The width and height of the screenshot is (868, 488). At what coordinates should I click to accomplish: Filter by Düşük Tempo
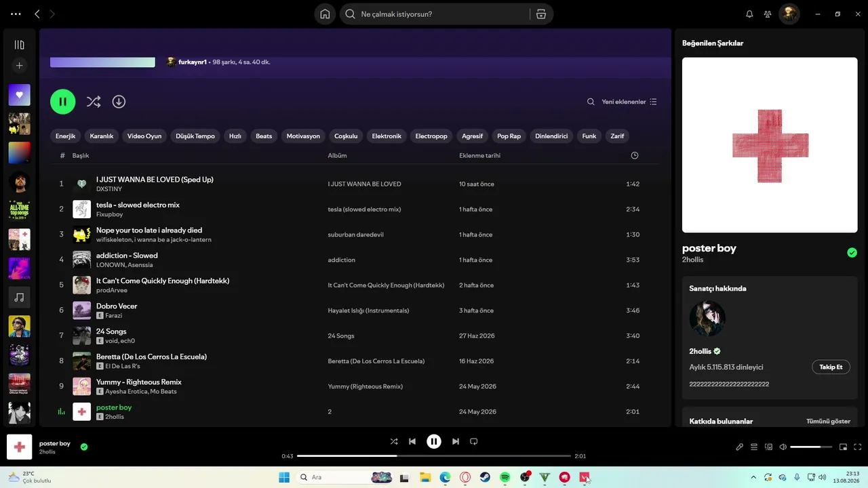pyautogui.click(x=195, y=136)
